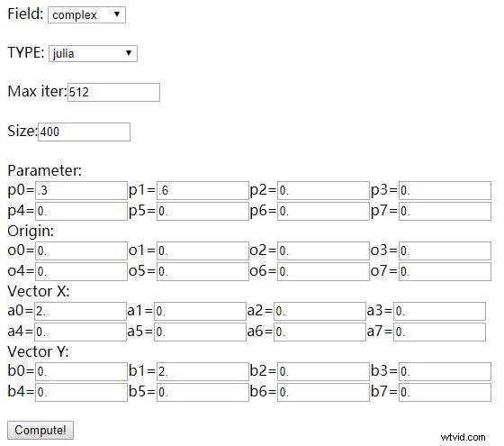Click the Compute! button

click(40, 430)
